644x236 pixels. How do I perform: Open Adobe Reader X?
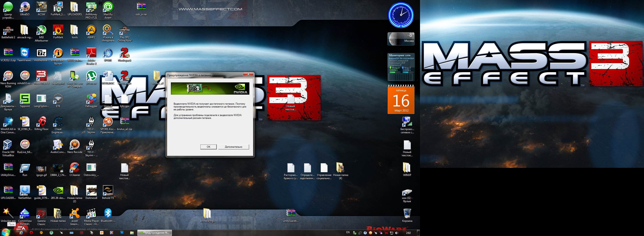(91, 56)
